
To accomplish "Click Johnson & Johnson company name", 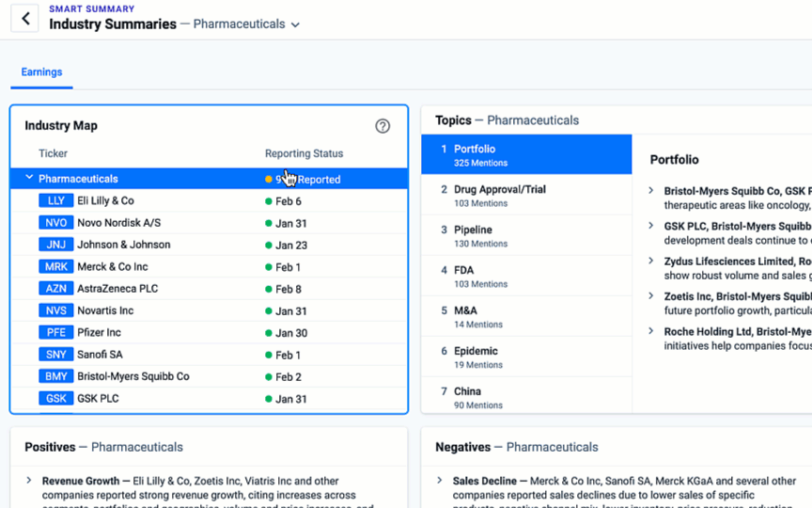I will click(x=124, y=245).
